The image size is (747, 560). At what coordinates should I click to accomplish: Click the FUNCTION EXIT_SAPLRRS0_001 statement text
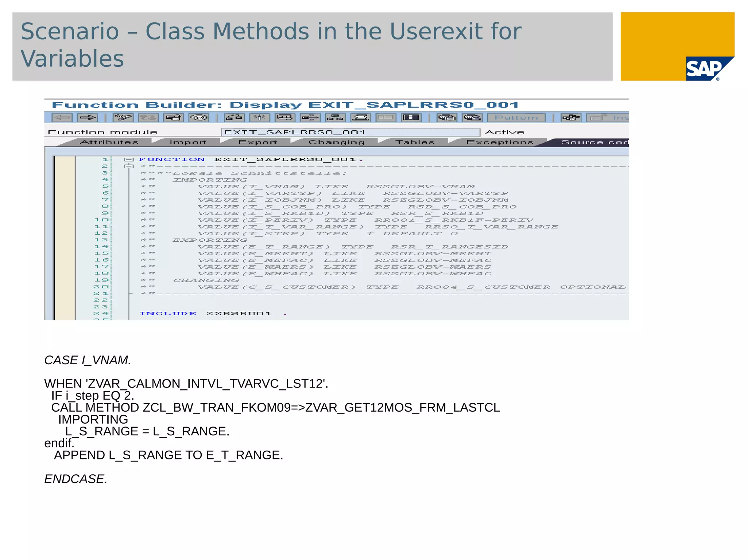[x=251, y=159]
